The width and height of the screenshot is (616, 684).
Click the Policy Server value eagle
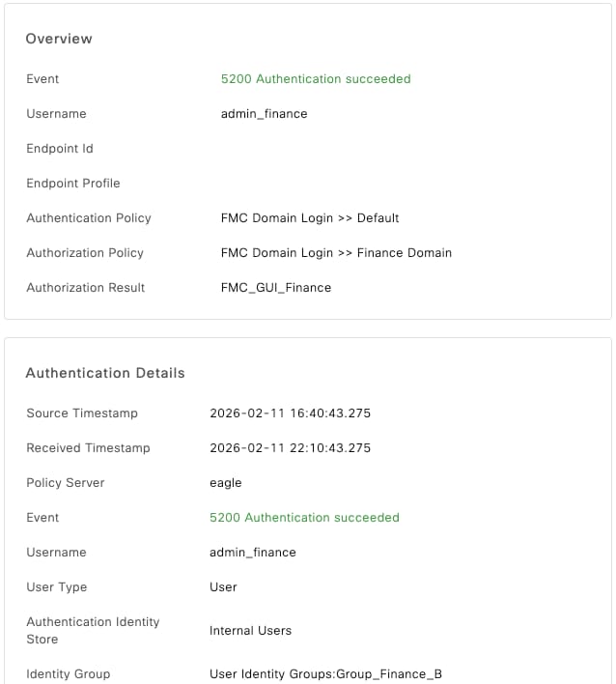(x=226, y=483)
